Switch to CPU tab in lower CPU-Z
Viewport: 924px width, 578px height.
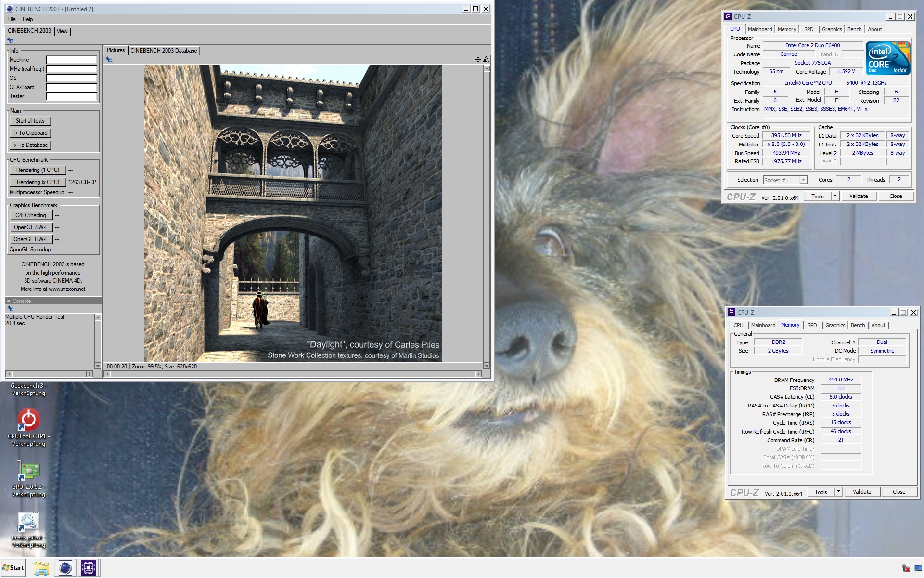(x=738, y=325)
